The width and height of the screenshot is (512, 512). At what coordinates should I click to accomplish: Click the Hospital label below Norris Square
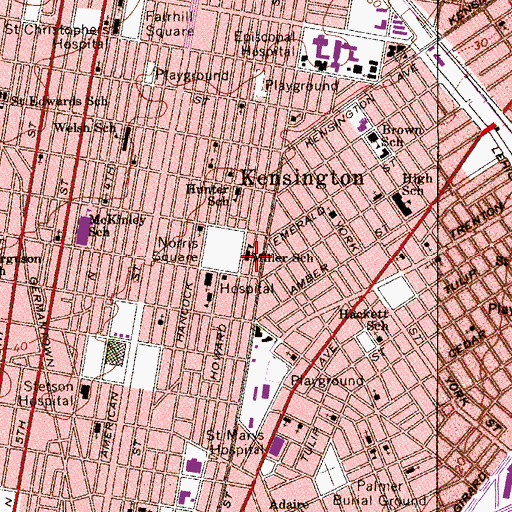247,289
